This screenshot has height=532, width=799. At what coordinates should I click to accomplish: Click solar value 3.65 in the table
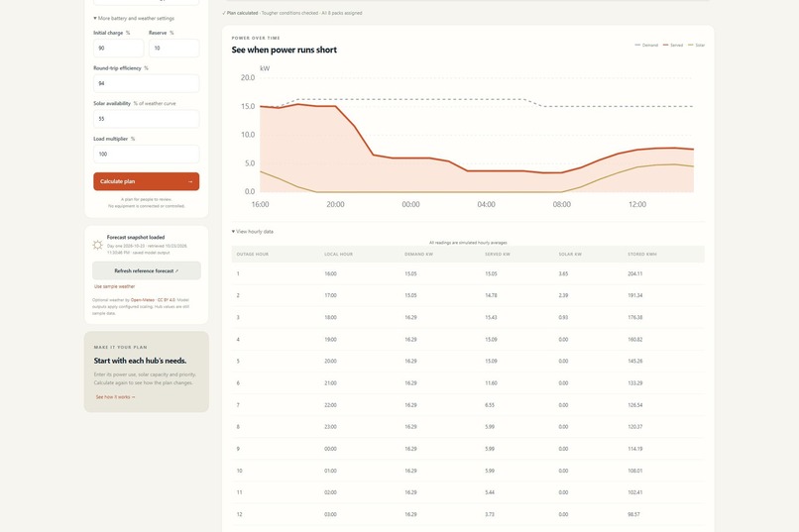[563, 273]
